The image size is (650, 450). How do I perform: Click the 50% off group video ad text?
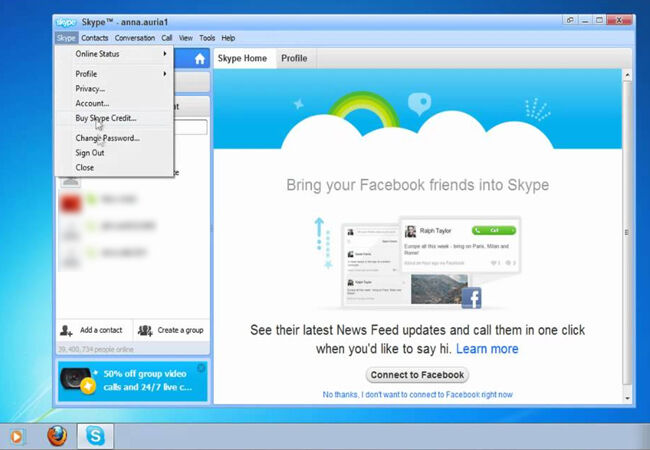click(148, 380)
